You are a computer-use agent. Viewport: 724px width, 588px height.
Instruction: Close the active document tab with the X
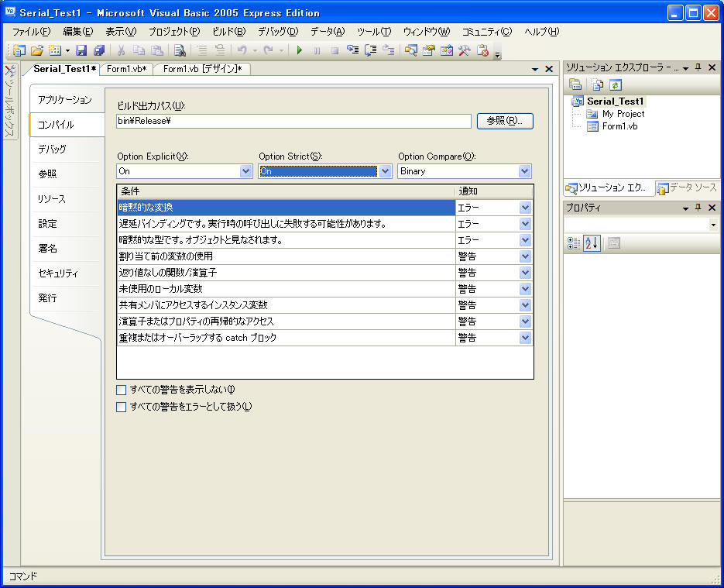pos(549,69)
